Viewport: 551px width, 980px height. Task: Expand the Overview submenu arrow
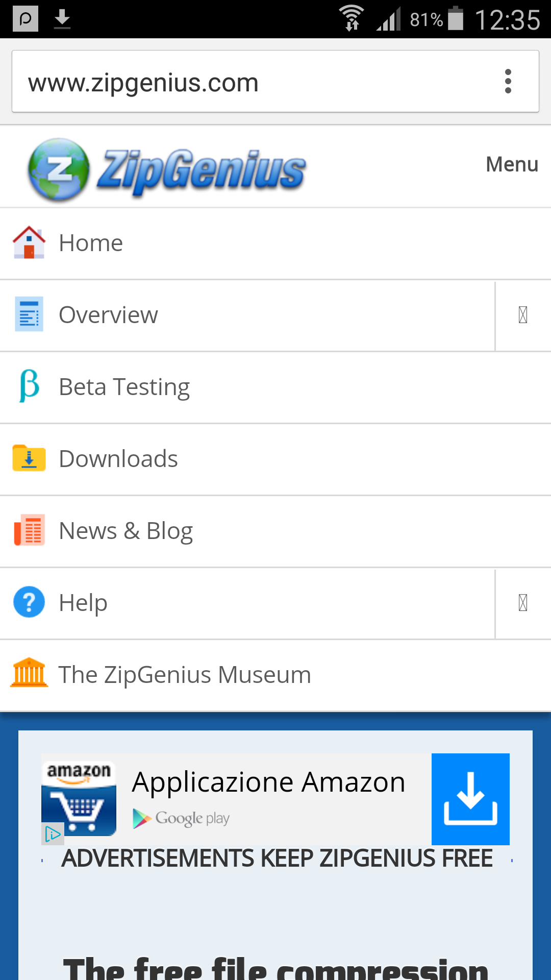(523, 315)
